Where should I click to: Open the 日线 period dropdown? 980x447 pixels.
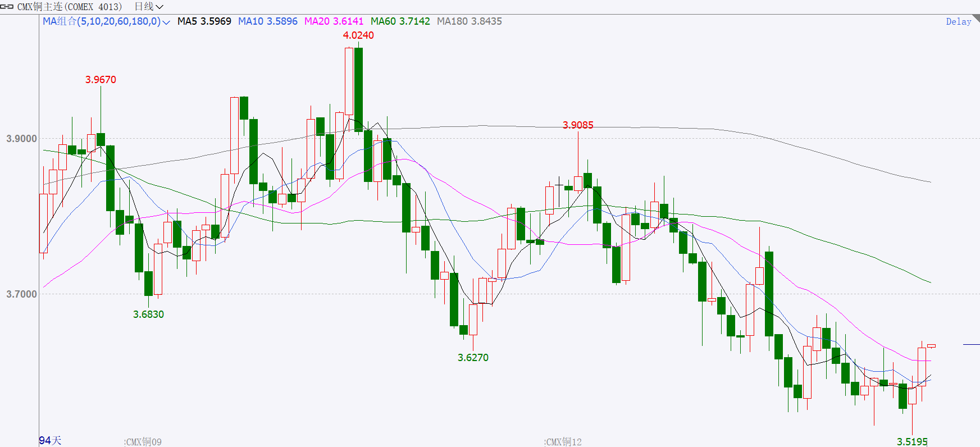tap(149, 7)
